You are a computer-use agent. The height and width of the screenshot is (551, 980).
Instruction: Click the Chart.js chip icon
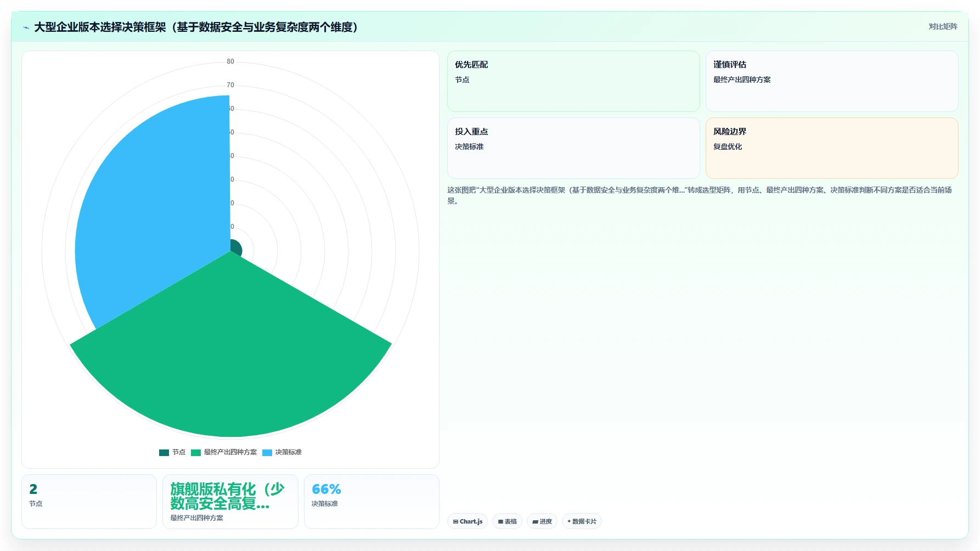pos(455,522)
